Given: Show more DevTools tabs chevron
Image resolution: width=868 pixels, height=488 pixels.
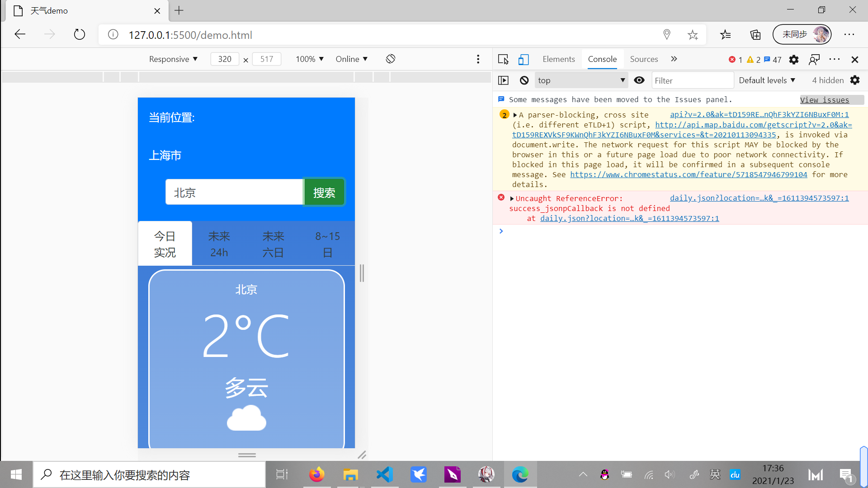Looking at the screenshot, I should coord(674,59).
